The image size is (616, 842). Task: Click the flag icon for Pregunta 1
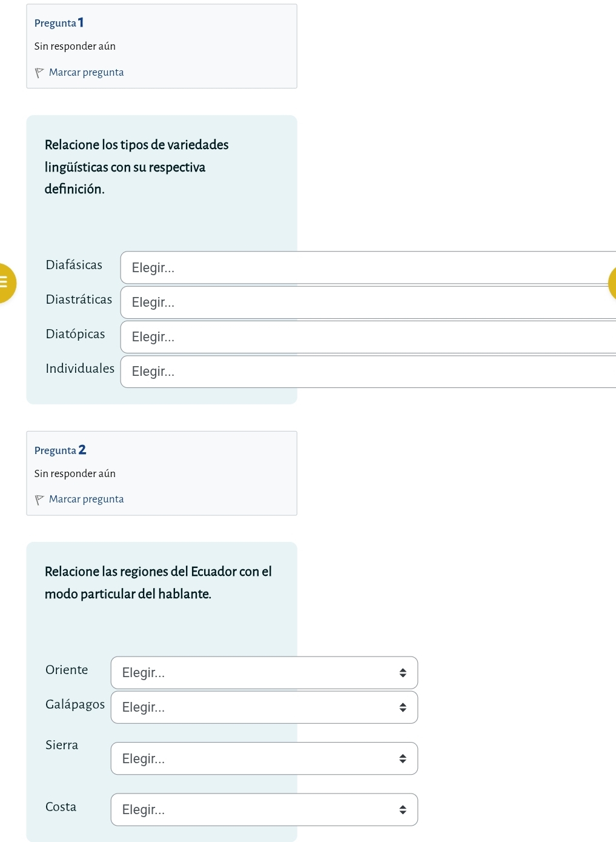(x=39, y=73)
